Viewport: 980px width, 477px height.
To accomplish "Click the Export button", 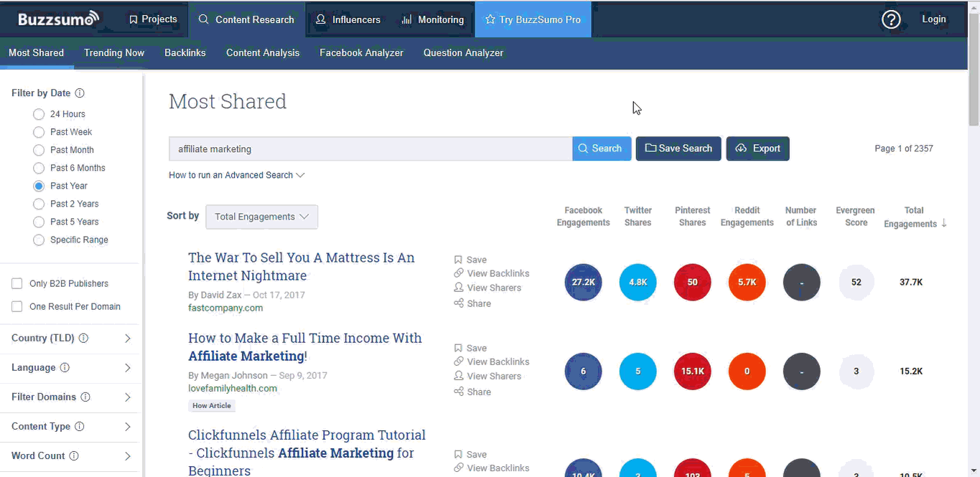I will click(758, 148).
